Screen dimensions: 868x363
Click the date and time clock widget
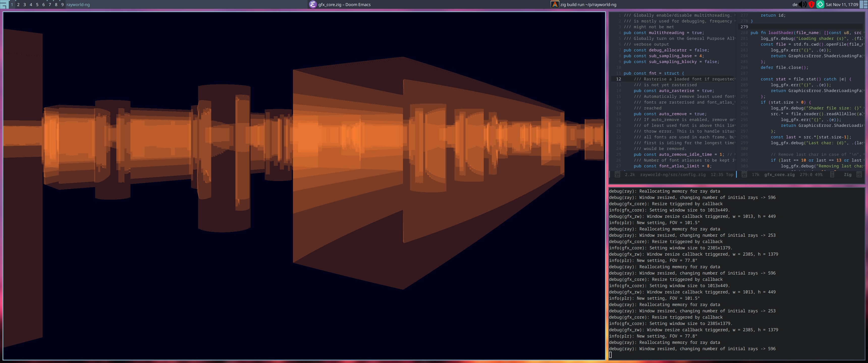pos(842,5)
